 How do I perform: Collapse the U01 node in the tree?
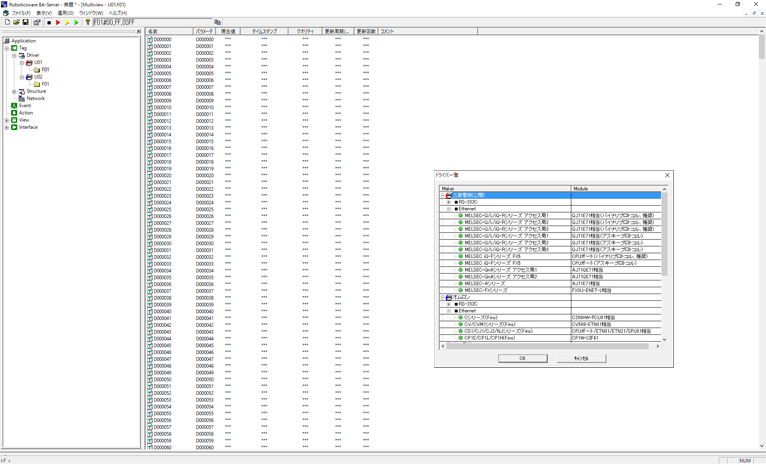[x=21, y=63]
